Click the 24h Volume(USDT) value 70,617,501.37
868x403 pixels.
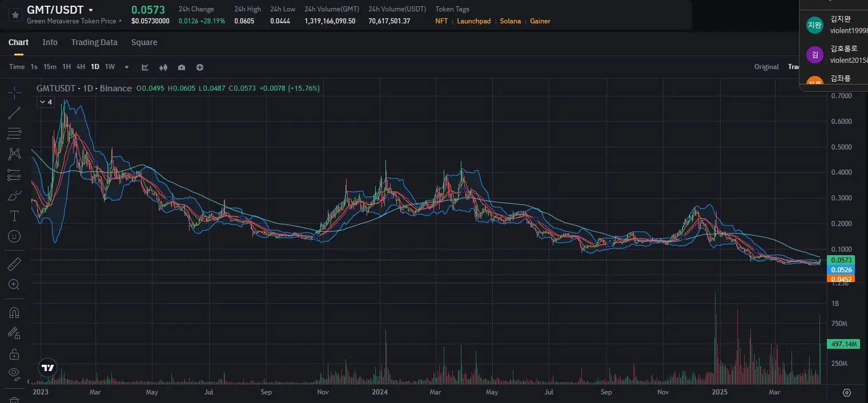[x=389, y=21]
